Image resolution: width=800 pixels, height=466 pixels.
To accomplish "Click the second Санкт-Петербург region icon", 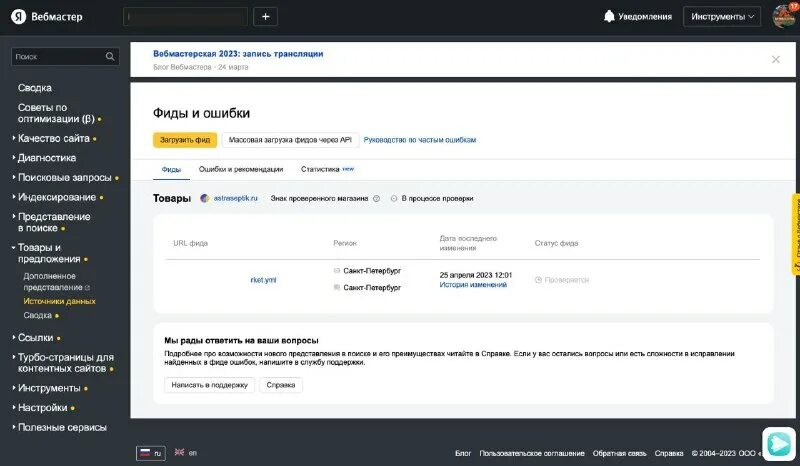I will pos(337,287).
